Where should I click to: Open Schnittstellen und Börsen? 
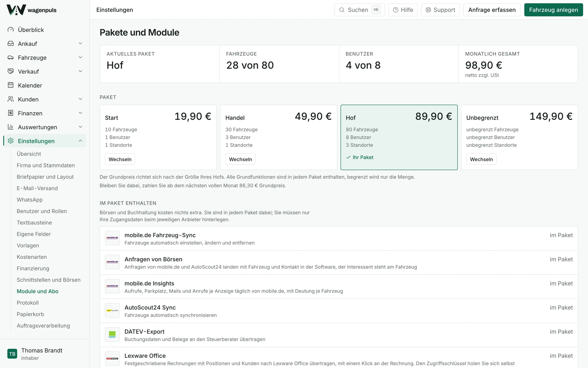(49, 280)
